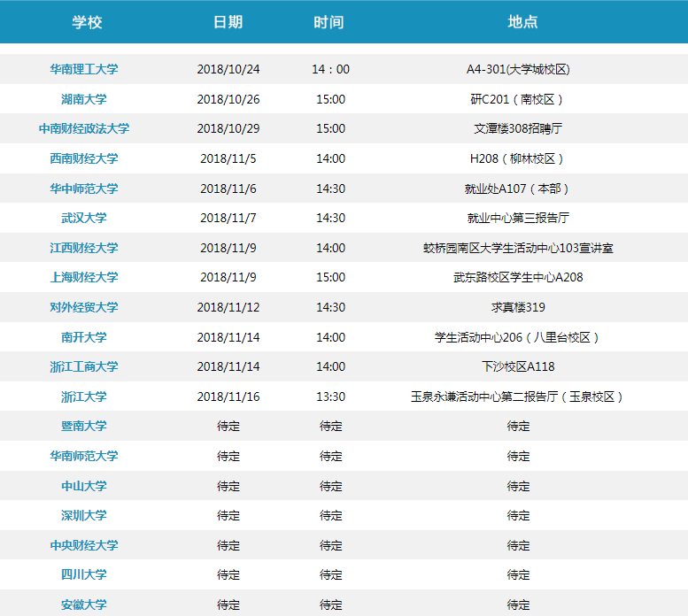Open the 上海财经大学 link

tap(84, 277)
